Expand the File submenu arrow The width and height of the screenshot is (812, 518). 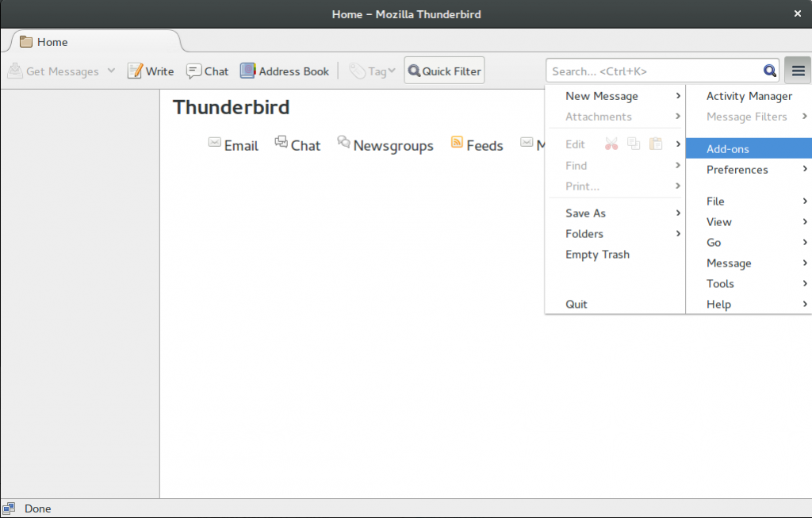805,201
